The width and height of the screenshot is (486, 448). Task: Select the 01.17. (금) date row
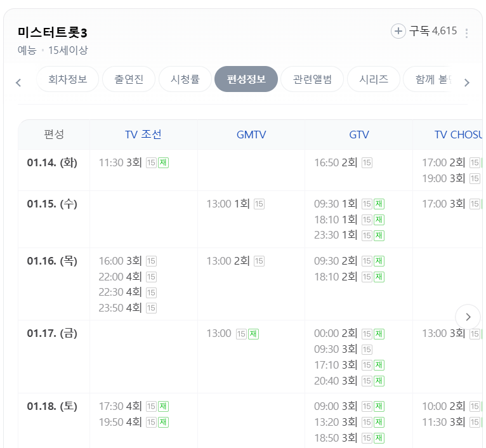[x=52, y=333]
